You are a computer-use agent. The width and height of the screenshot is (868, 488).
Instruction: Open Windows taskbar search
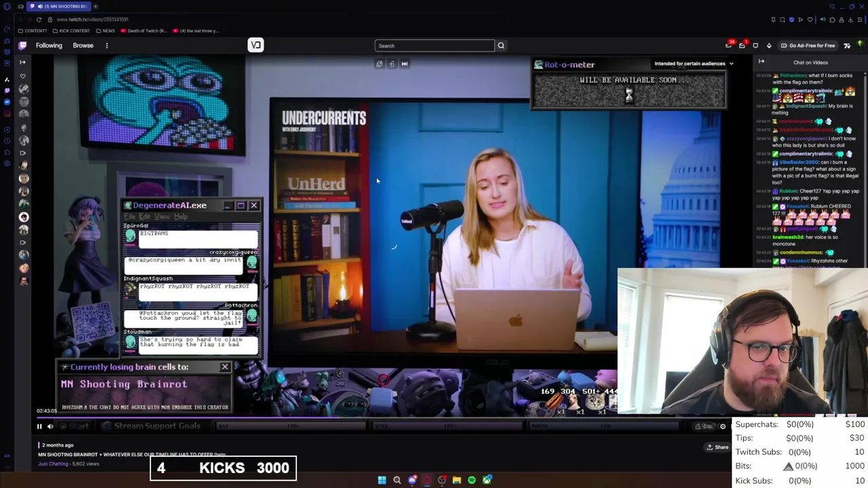(x=397, y=480)
